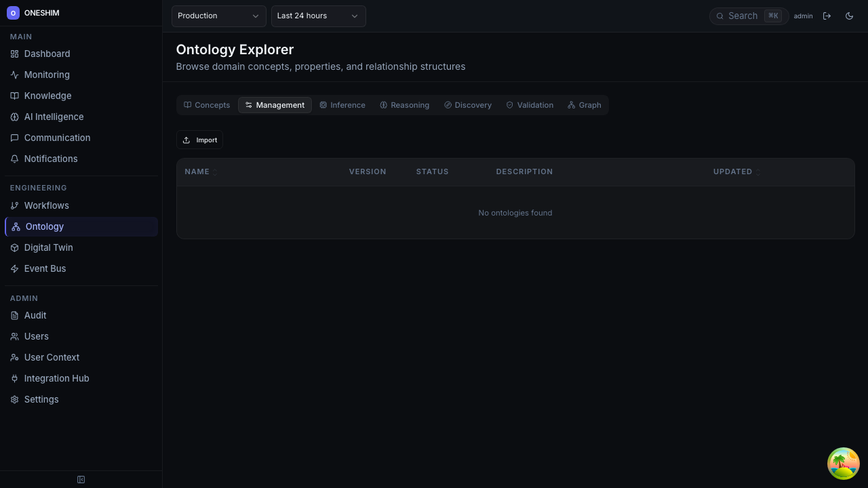Viewport: 868px width, 488px height.
Task: Open the Validation tab
Action: (530, 105)
